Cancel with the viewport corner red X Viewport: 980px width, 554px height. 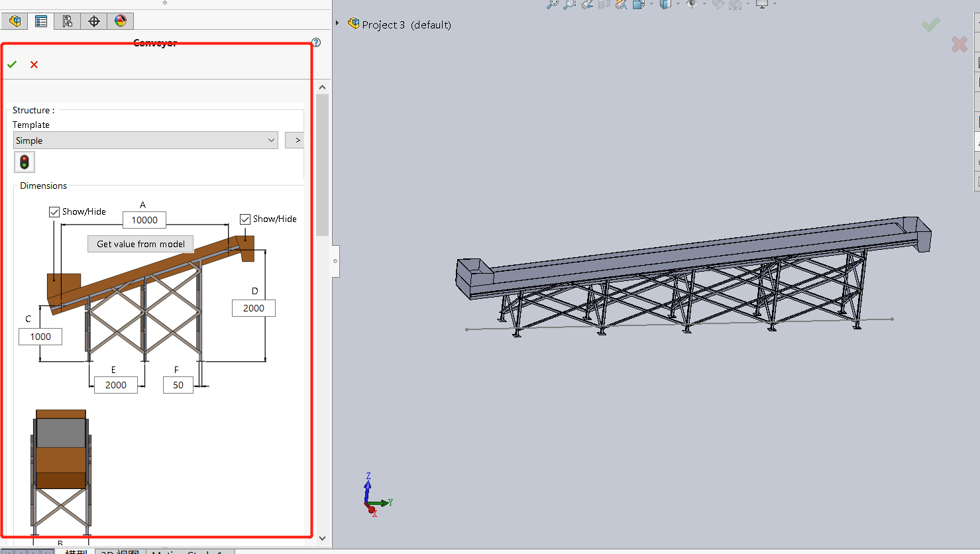(x=959, y=44)
